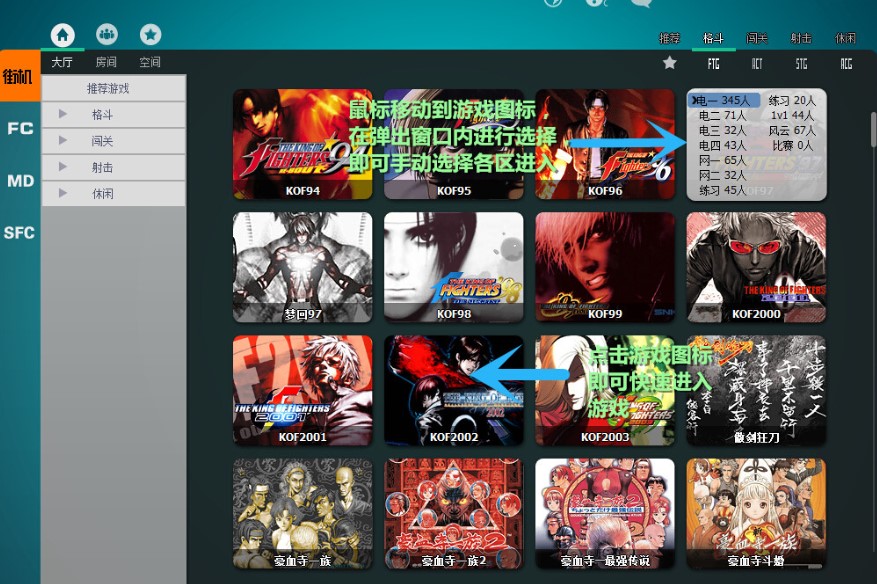The width and height of the screenshot is (877, 584).
Task: Select 休闲 in the sidebar list
Action: point(102,194)
